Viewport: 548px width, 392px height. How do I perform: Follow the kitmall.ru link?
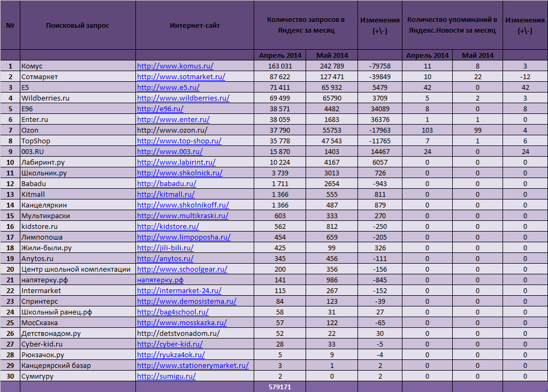pos(166,195)
